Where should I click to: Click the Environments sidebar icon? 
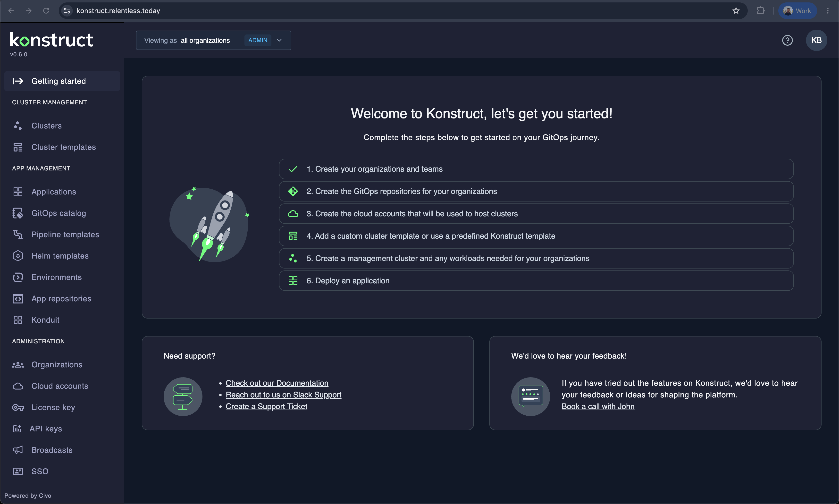click(18, 277)
